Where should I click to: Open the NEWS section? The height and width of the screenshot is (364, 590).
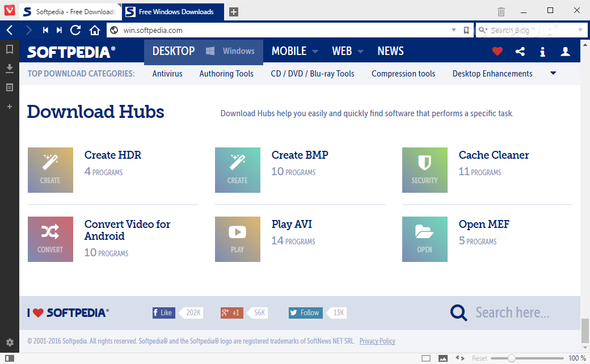click(390, 51)
